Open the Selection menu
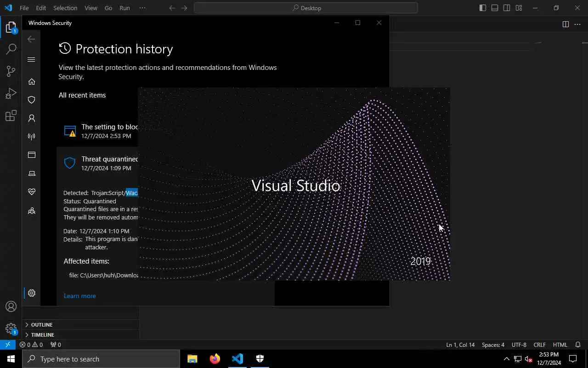Screen dimensions: 588x368 click(65, 8)
